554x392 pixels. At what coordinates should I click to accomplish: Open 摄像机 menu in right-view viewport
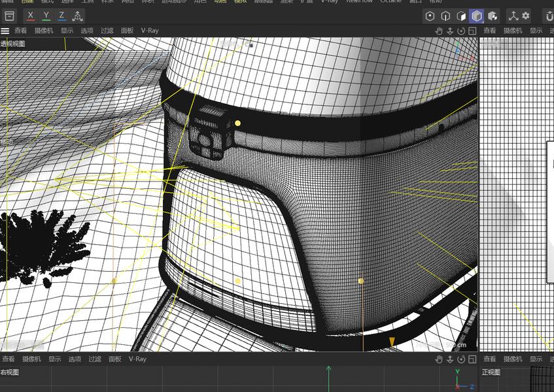tap(31, 359)
